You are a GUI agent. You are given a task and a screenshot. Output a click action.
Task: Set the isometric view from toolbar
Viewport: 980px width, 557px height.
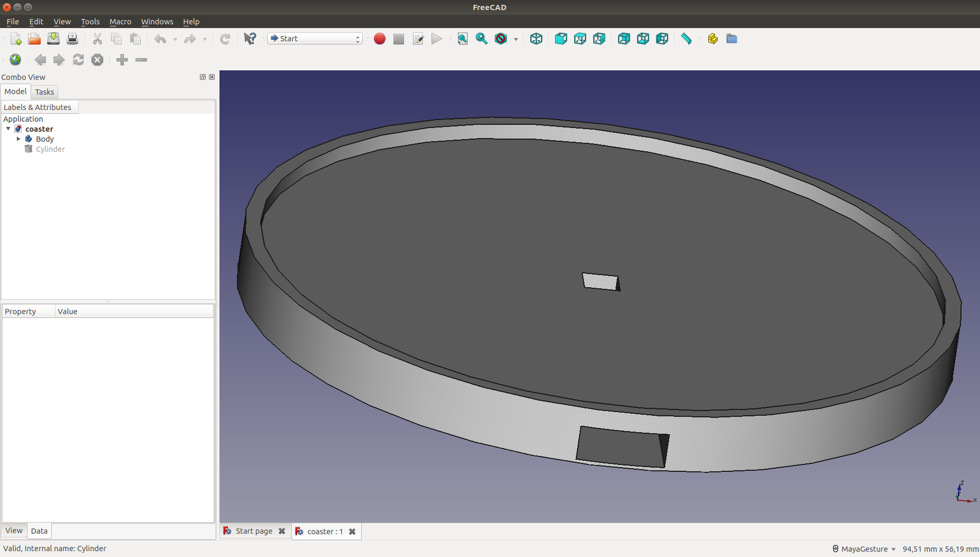coord(536,39)
